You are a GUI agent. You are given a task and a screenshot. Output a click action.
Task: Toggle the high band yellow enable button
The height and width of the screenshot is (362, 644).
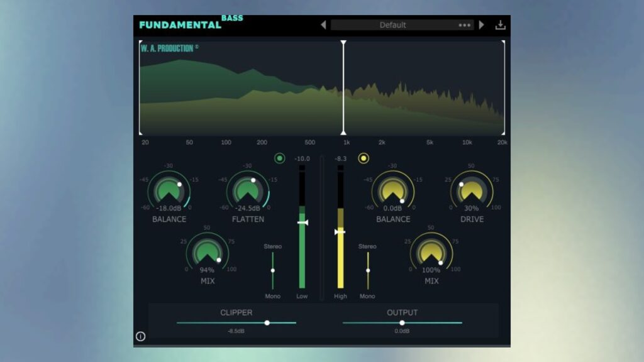click(364, 158)
